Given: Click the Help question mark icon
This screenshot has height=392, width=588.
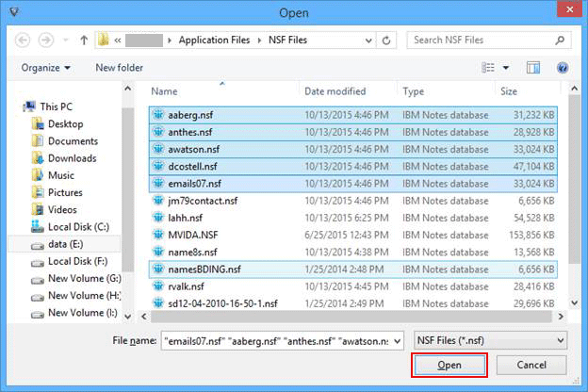Looking at the screenshot, I should [563, 68].
